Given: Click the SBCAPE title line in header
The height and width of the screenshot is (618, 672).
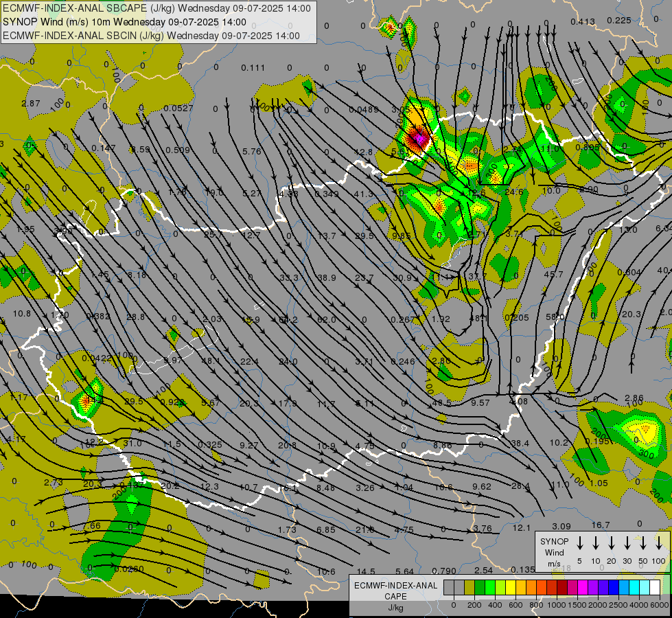Looking at the screenshot, I should point(157,8).
